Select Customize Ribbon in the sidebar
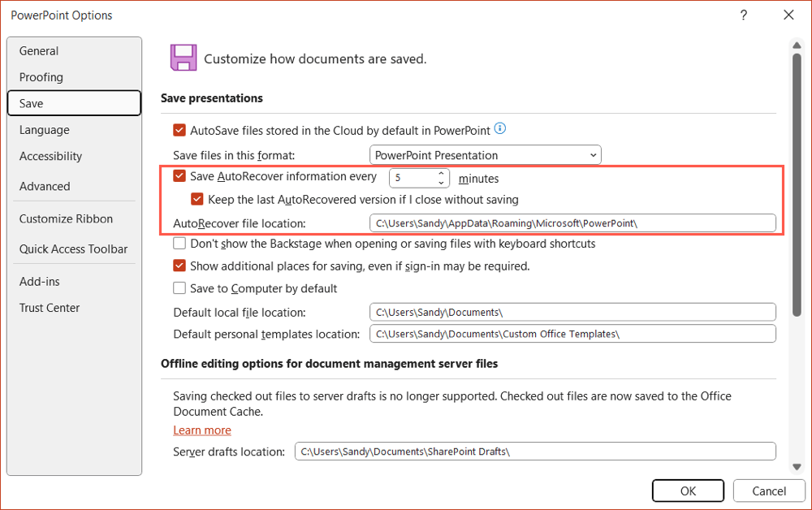The image size is (812, 510). tap(66, 218)
